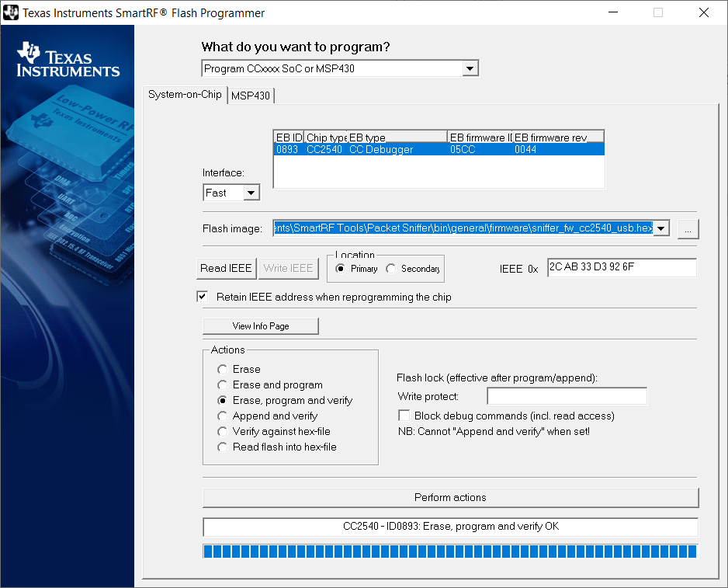Image resolution: width=728 pixels, height=588 pixels.
Task: Click the EB firmware ID column header
Action: 480,137
